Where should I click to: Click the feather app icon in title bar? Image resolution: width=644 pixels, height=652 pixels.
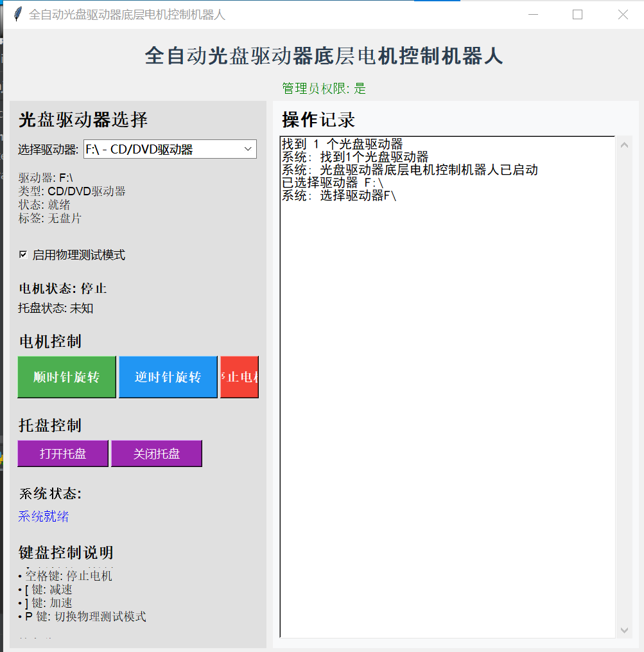click(x=17, y=15)
